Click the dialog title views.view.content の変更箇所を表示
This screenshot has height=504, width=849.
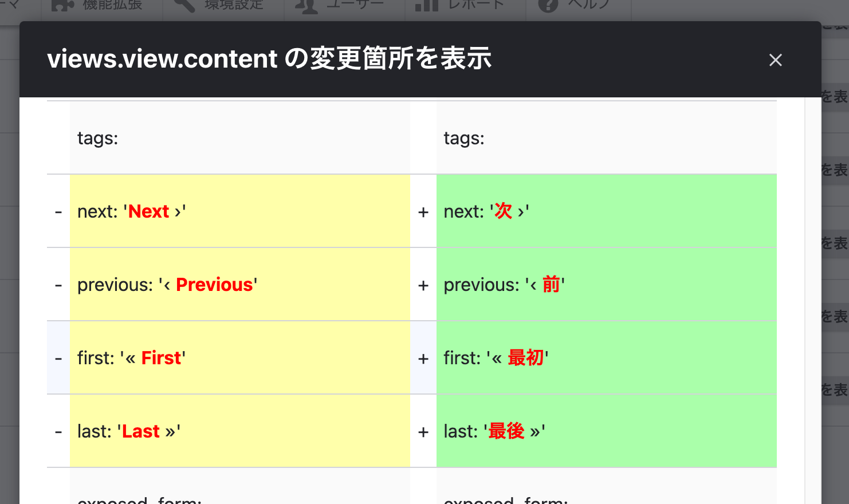pyautogui.click(x=269, y=59)
